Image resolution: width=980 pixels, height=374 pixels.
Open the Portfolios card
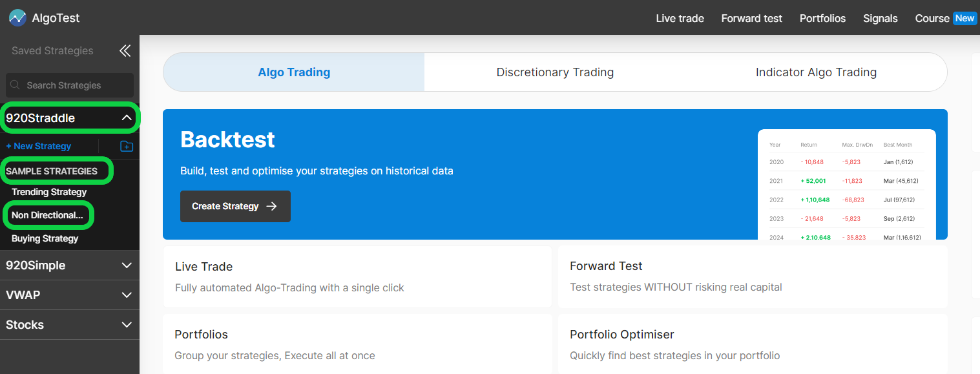point(357,344)
